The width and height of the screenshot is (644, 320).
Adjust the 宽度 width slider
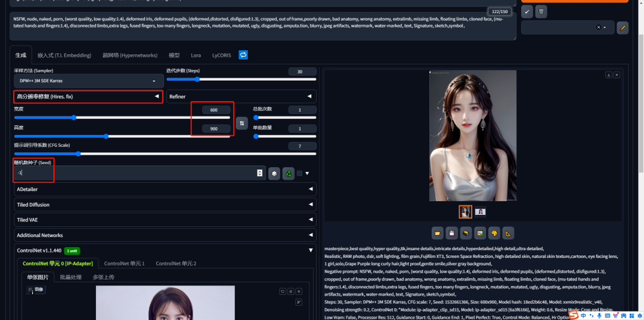122,118
